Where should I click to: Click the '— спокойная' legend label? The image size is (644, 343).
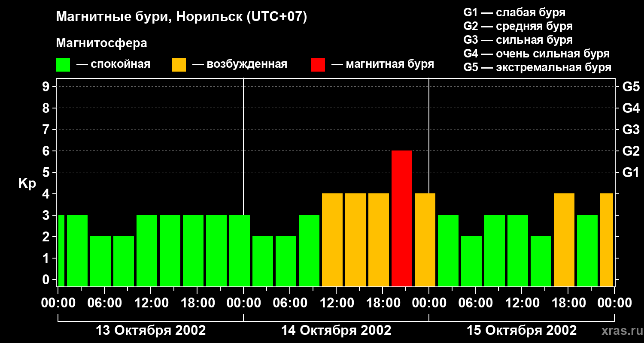click(113, 64)
